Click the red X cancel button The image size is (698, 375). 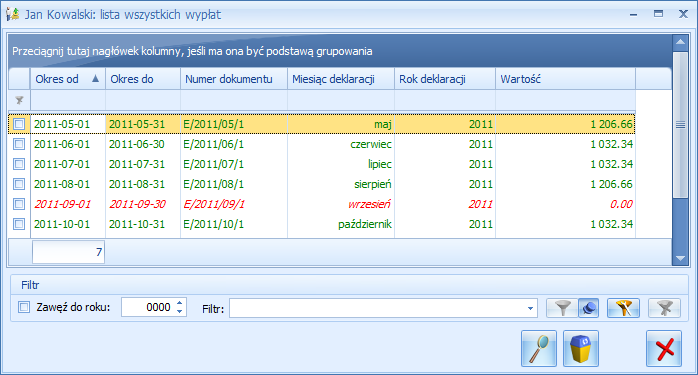pos(664,348)
